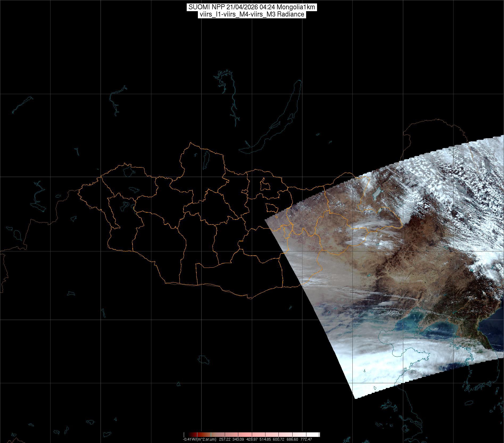Pick the 428.97 colorbar value label
Viewport: 504px width, 443px height.
click(x=252, y=440)
